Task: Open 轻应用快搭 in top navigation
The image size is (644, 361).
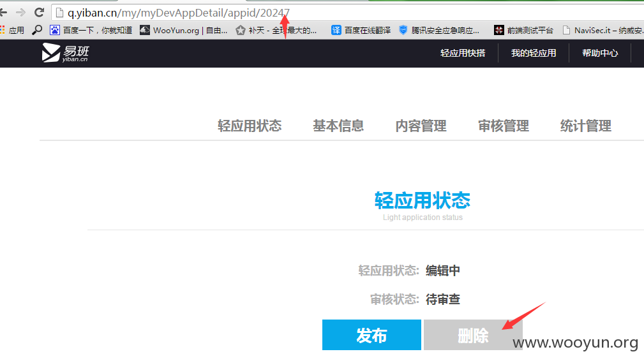Action: click(x=463, y=54)
